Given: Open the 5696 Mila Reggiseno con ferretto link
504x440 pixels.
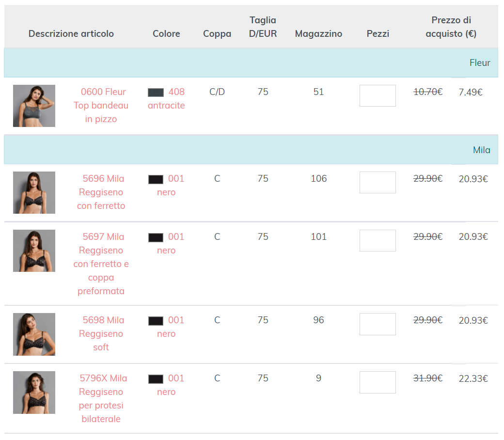Looking at the screenshot, I should (101, 192).
